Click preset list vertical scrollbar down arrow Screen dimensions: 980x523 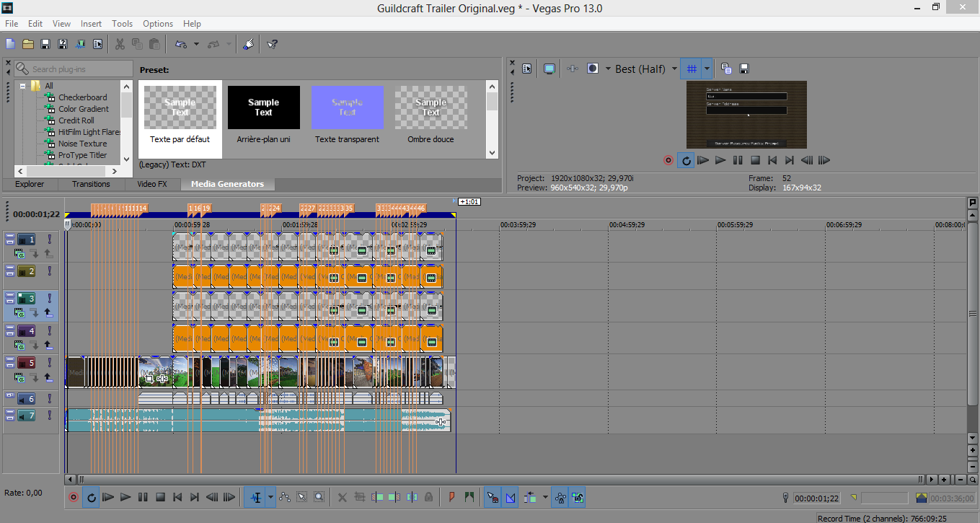(x=493, y=153)
